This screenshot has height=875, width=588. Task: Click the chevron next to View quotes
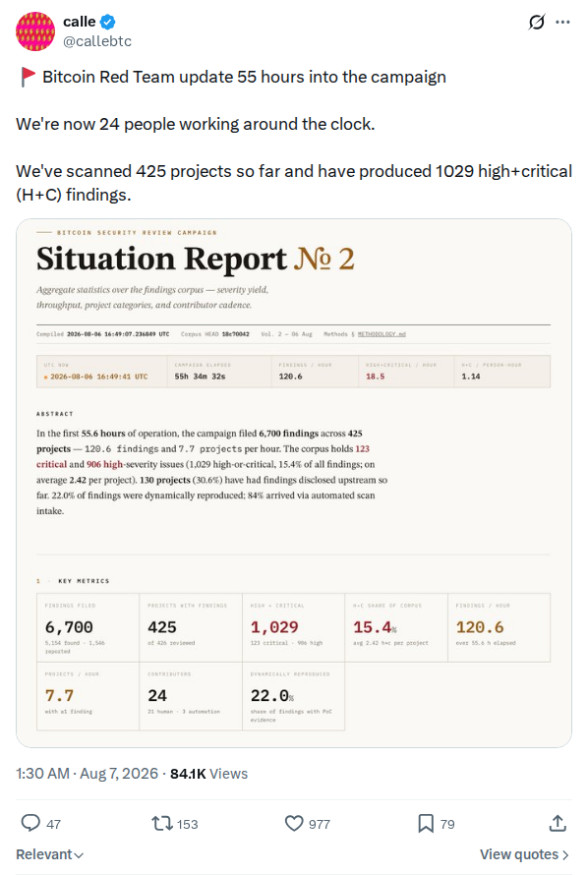point(565,855)
